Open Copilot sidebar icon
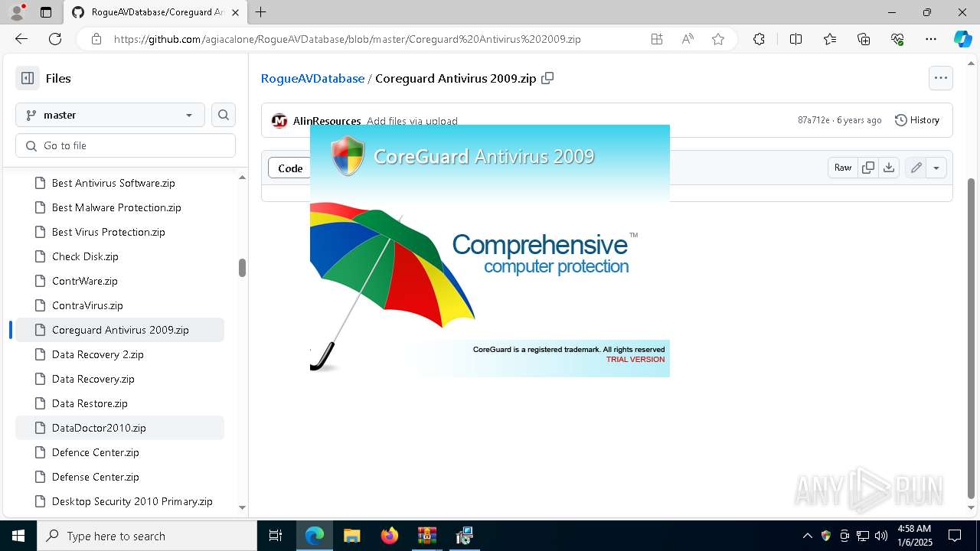980x551 pixels. (x=962, y=39)
